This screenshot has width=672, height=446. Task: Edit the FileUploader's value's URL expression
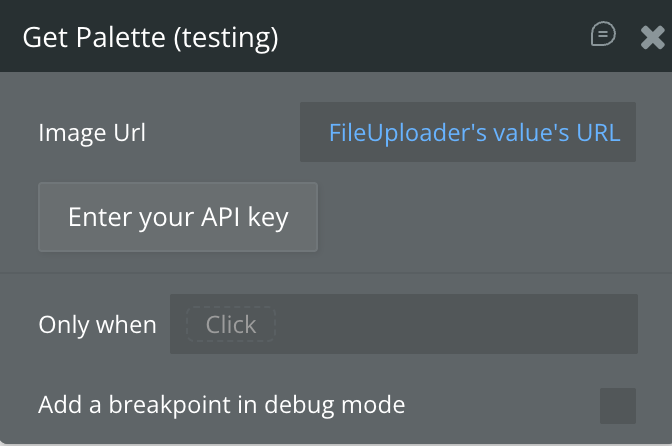click(x=474, y=132)
